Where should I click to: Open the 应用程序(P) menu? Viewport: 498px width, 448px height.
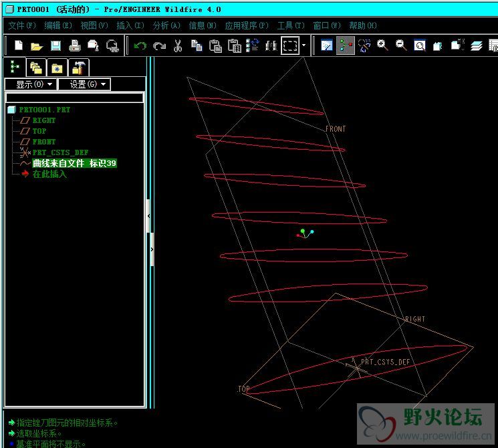[247, 25]
